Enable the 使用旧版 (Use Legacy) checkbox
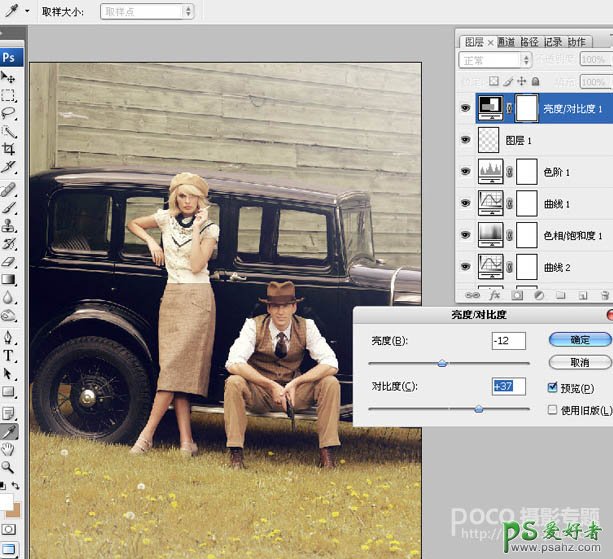Image resolution: width=613 pixels, height=559 pixels. (x=553, y=409)
